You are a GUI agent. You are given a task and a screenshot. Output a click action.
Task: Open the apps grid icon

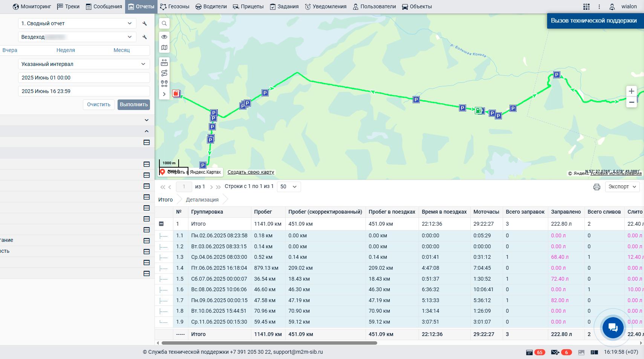coord(586,6)
